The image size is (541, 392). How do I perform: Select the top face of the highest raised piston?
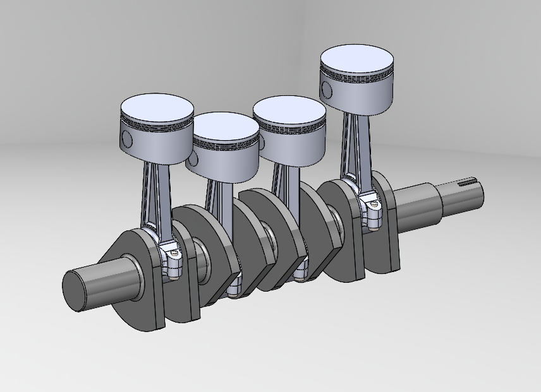pyautogui.click(x=356, y=59)
